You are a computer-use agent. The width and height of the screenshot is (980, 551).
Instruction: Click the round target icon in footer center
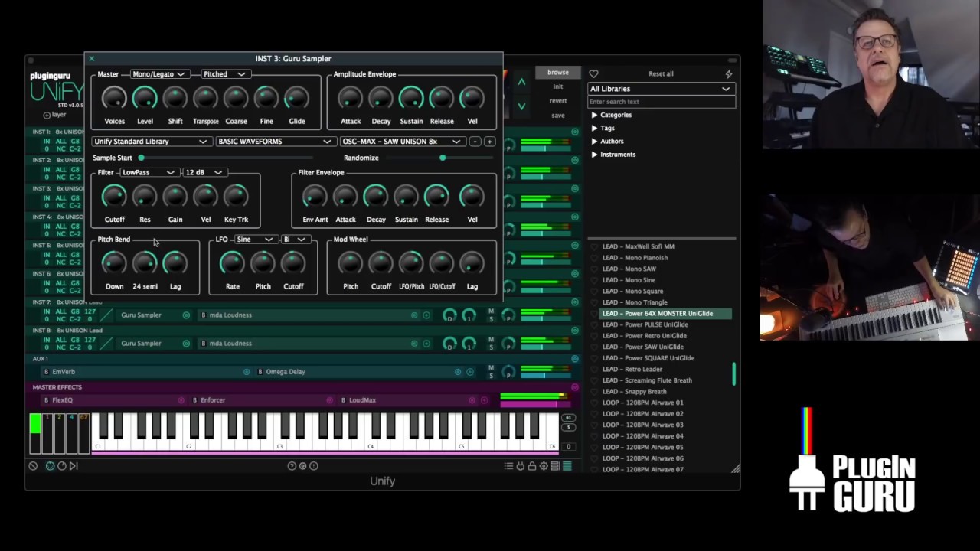[302, 465]
